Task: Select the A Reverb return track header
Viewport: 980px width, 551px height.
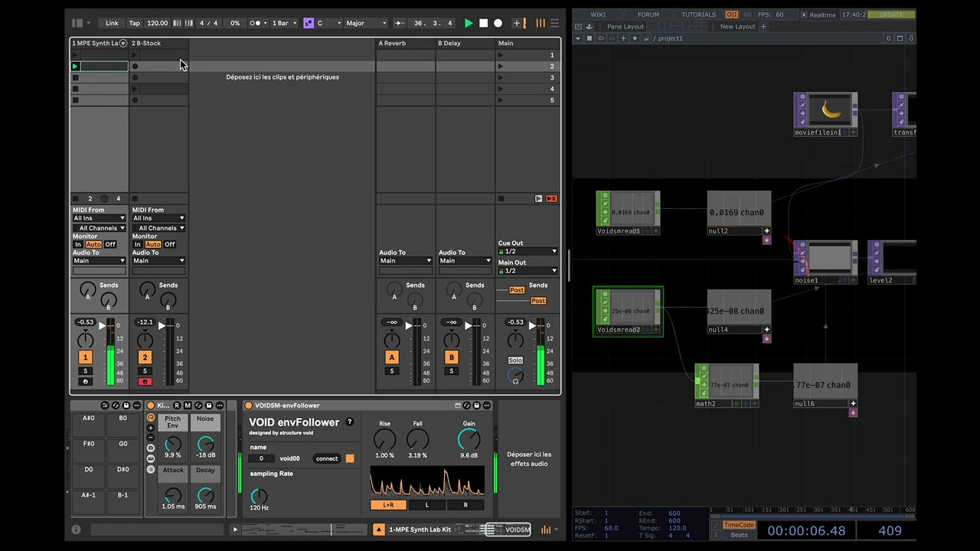Action: click(x=406, y=44)
